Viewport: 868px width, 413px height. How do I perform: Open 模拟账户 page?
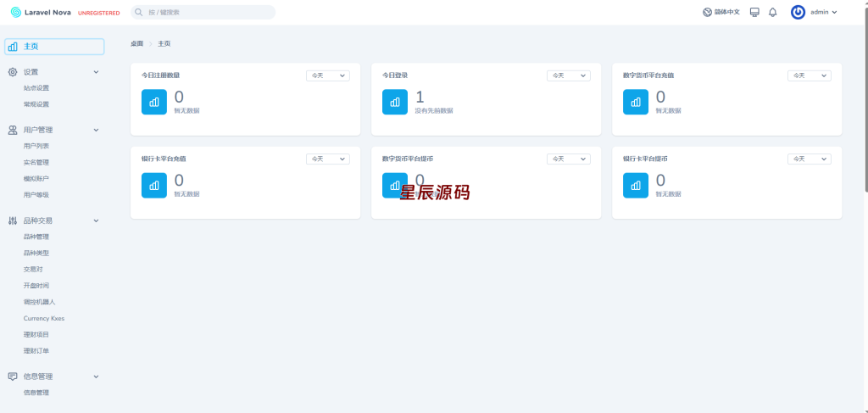tap(36, 179)
